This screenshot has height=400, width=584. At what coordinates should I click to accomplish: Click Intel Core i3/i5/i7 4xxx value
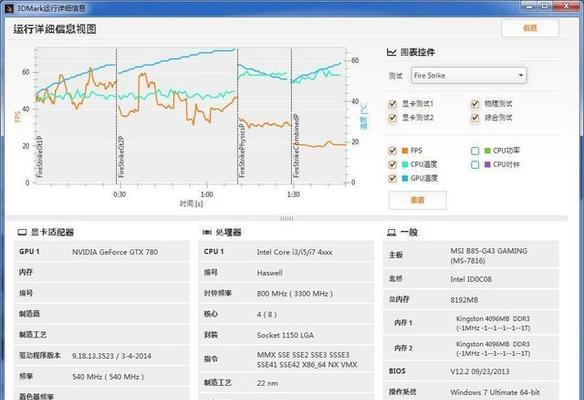click(294, 252)
